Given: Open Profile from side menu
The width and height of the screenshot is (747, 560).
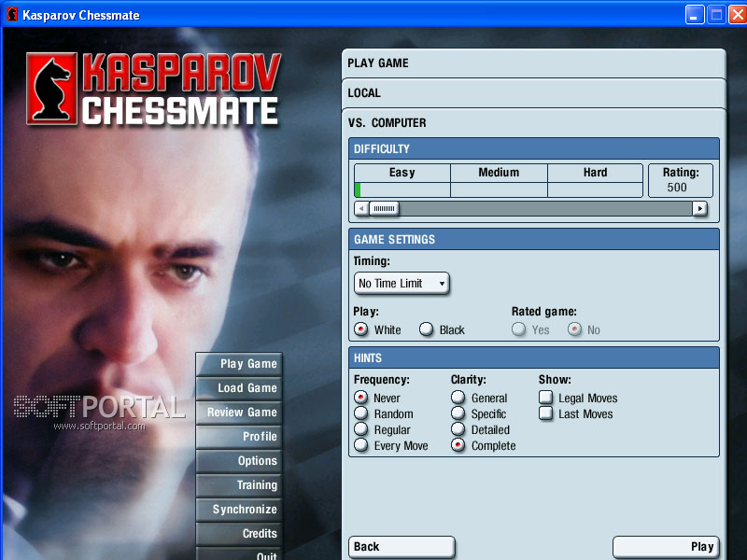Looking at the screenshot, I should point(239,437).
